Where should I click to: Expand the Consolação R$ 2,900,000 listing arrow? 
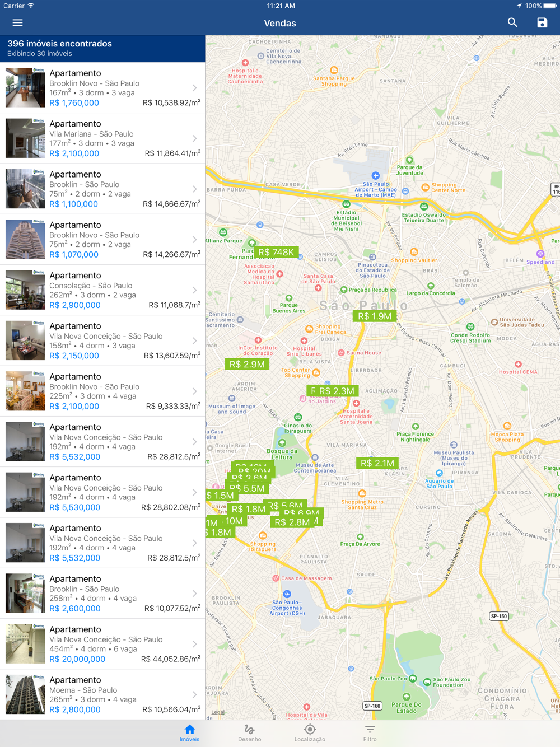pos(194,290)
